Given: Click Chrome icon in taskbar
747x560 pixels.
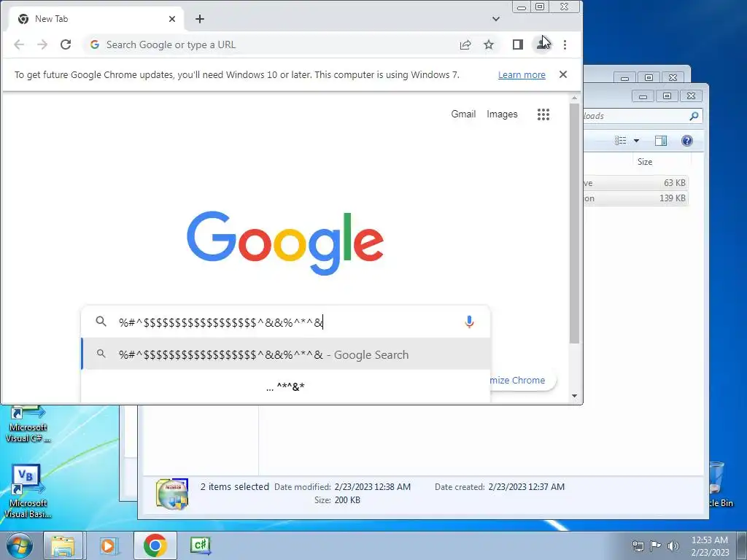Looking at the screenshot, I should (x=155, y=545).
